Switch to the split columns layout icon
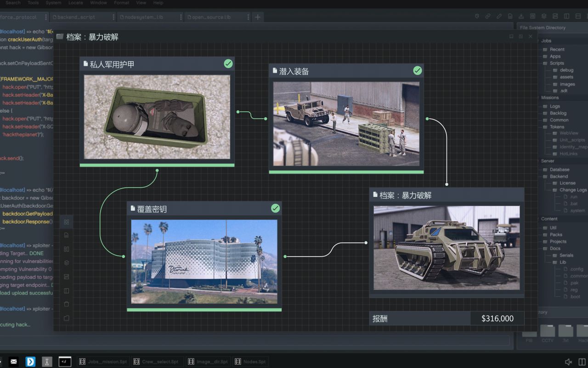Image resolution: width=588 pixels, height=368 pixels. tap(566, 17)
